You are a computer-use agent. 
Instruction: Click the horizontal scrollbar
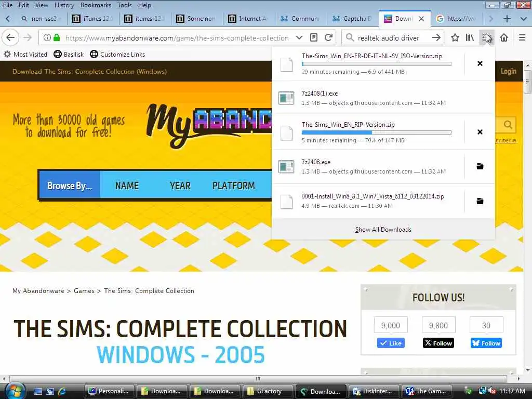pyautogui.click(x=258, y=379)
